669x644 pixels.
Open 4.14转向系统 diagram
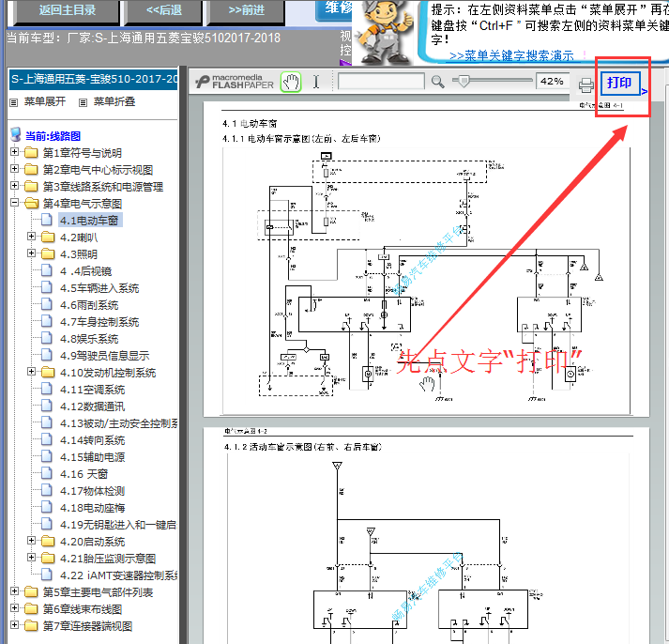92,440
